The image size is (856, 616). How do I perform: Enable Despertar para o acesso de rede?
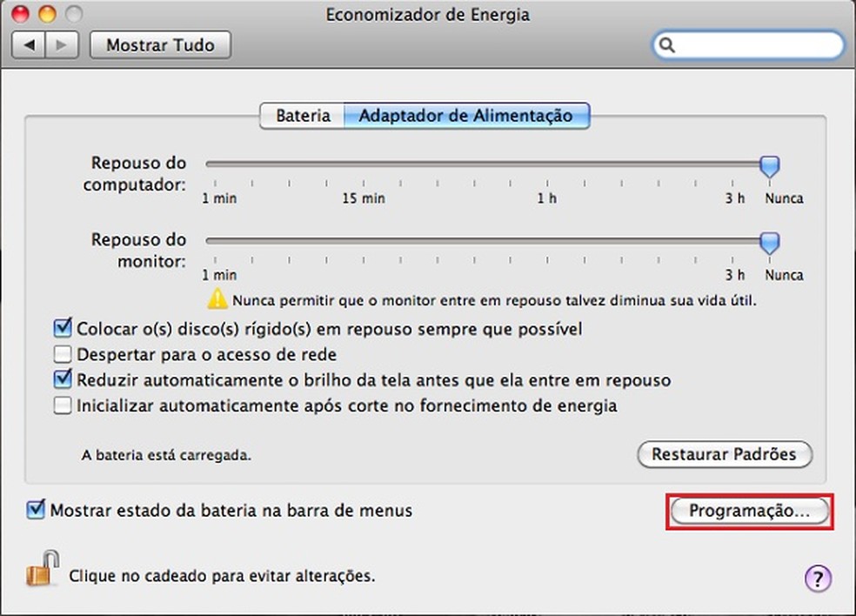(63, 354)
